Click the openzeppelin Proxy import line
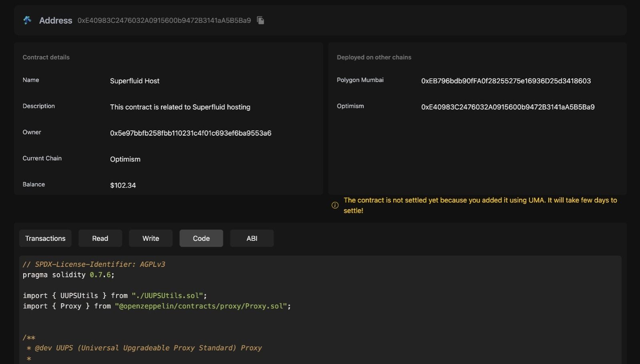 point(157,306)
